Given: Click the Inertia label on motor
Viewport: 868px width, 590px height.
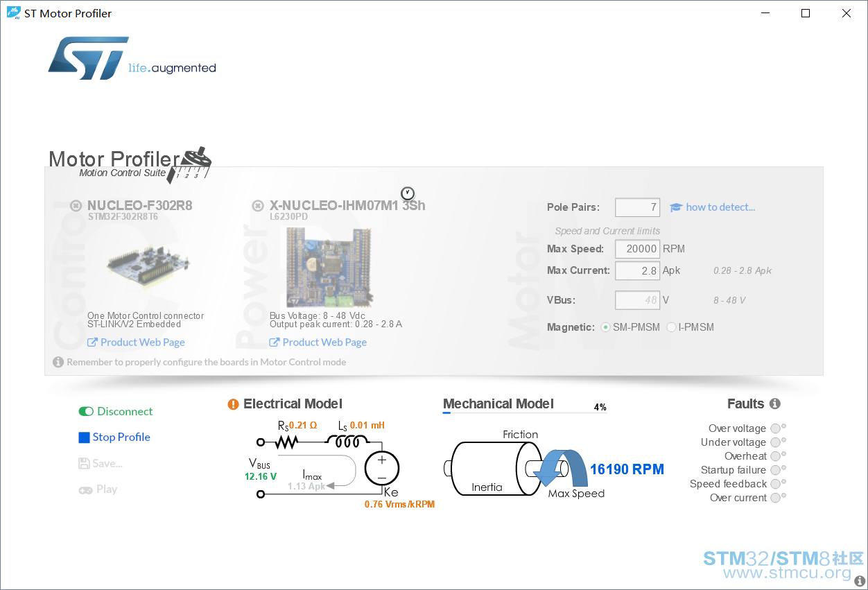Looking at the screenshot, I should click(487, 487).
